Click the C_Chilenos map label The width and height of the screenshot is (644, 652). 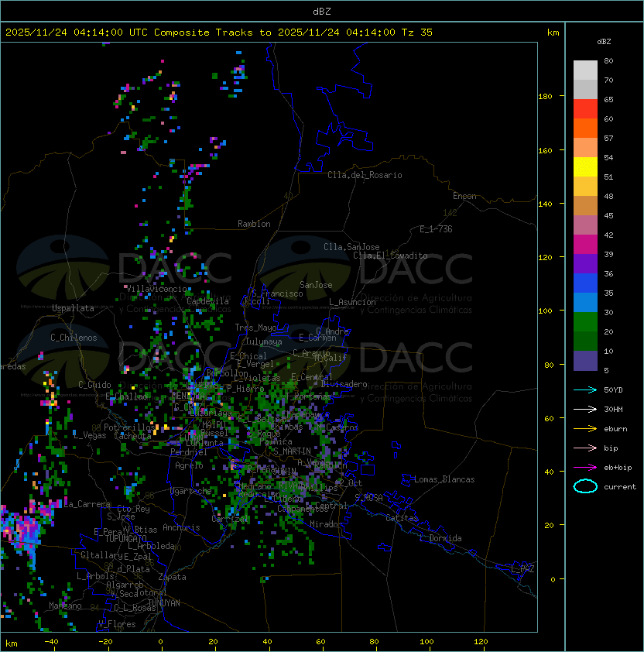(x=74, y=338)
